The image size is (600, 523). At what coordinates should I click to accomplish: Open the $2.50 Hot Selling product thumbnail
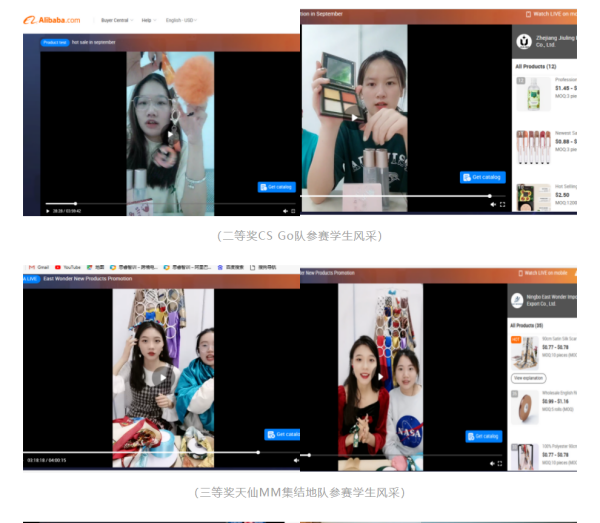(534, 197)
